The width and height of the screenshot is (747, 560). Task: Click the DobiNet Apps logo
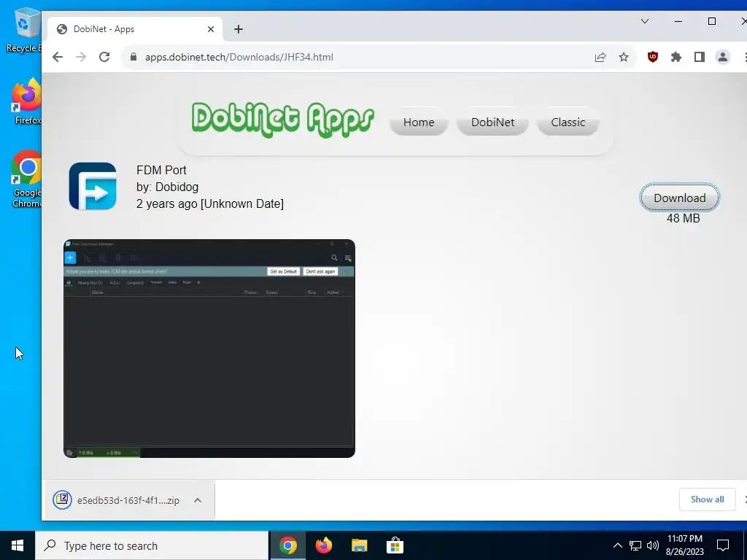(282, 120)
